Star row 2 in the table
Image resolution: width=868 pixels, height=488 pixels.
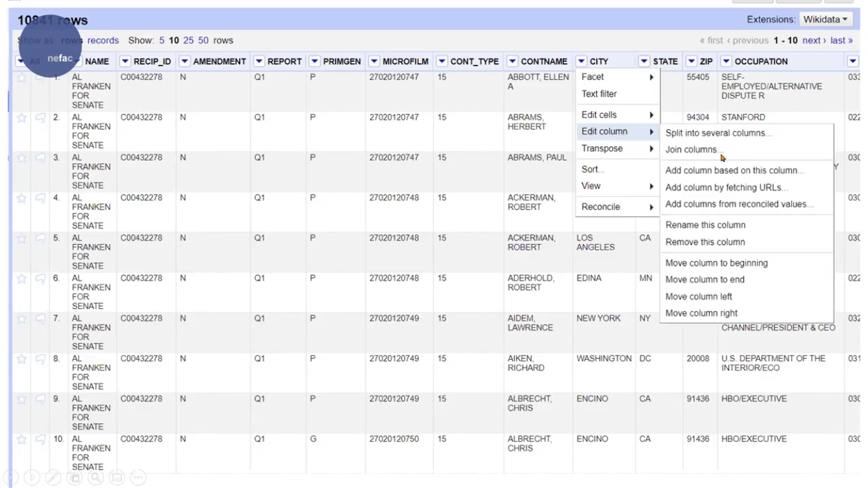click(23, 118)
